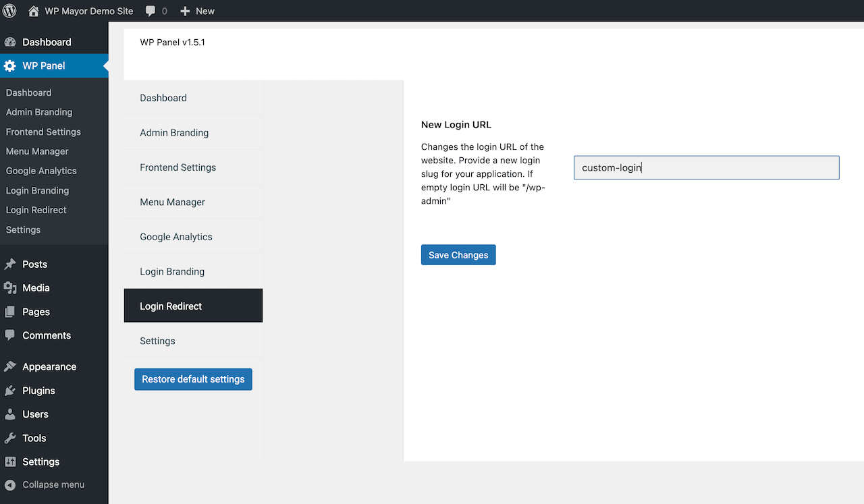The width and height of the screenshot is (864, 504).
Task: Open Admin Branding submenu in dark sidebar
Action: tap(39, 112)
